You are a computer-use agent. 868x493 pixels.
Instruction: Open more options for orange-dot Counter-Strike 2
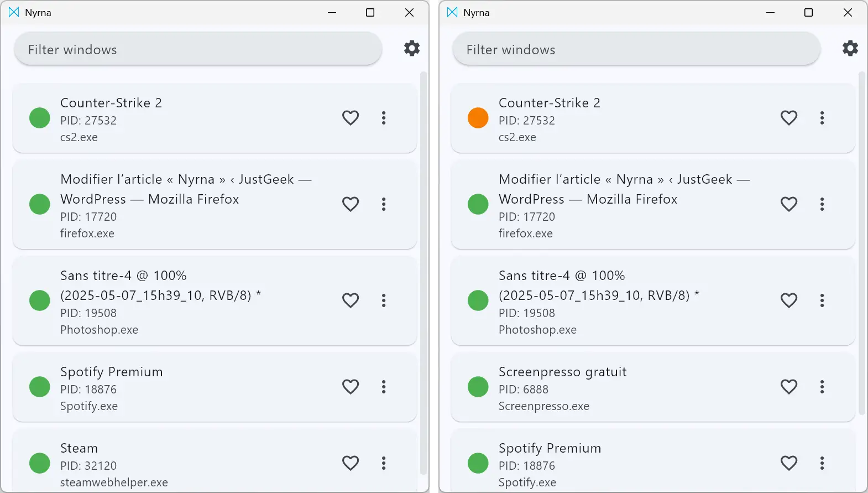(x=822, y=118)
